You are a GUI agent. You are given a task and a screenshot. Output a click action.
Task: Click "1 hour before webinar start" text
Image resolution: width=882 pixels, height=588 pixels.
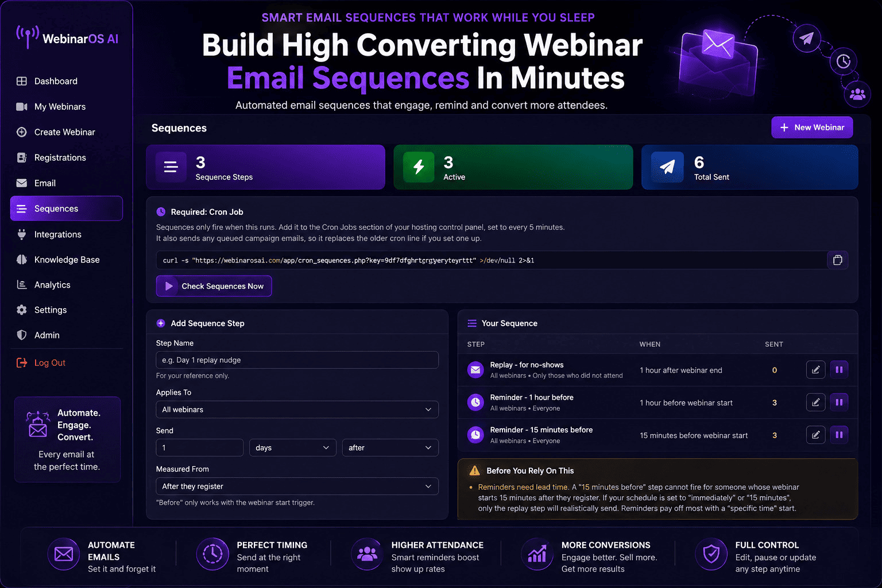click(686, 403)
